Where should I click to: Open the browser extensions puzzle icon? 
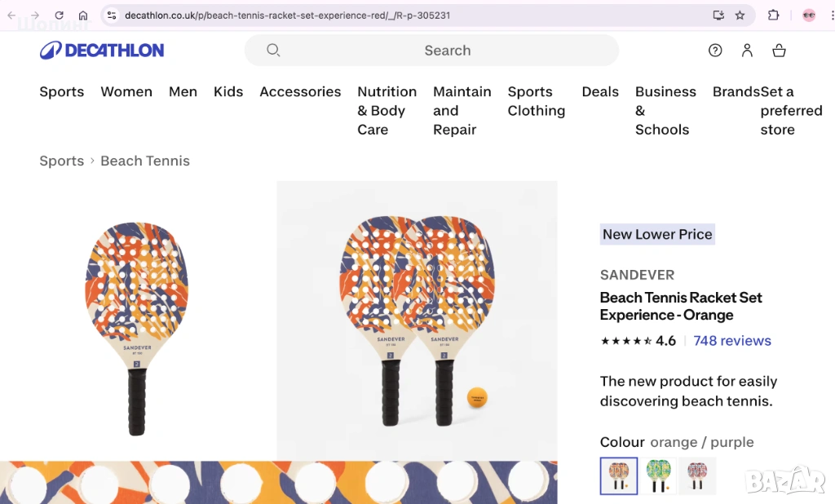point(773,15)
